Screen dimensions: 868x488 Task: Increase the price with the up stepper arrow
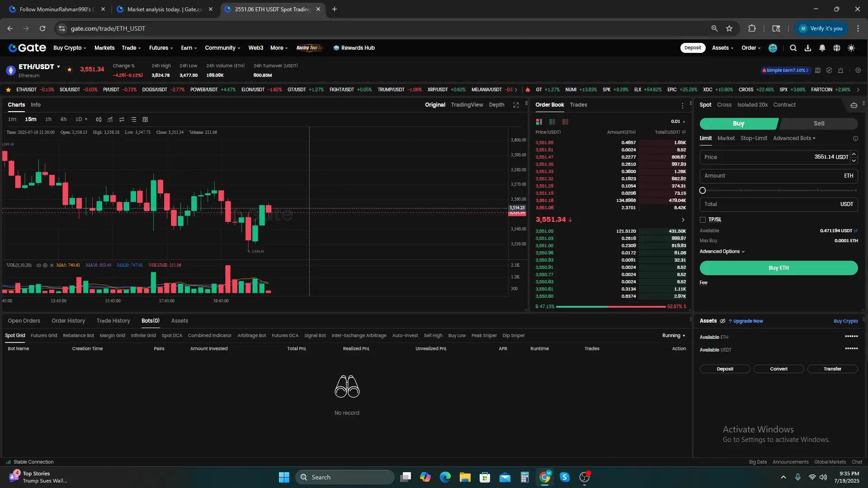point(854,154)
